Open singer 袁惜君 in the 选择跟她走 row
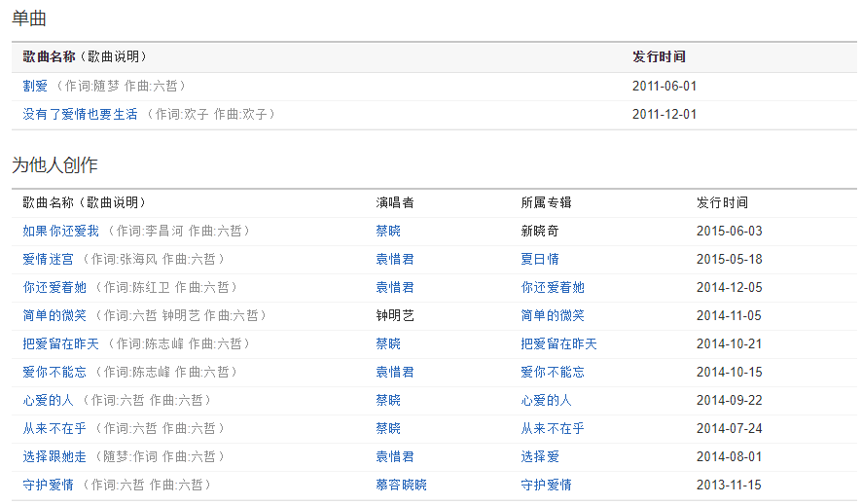Viewport: 862px width, 504px height. [x=395, y=456]
